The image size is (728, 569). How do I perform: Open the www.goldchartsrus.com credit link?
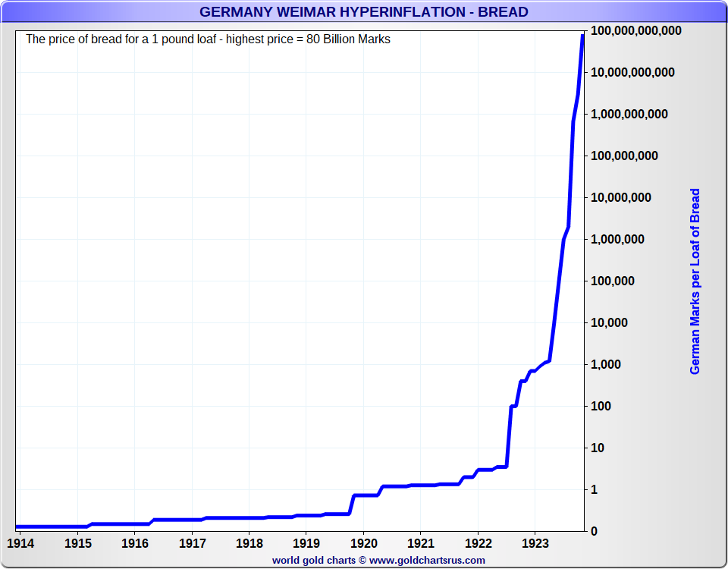click(x=427, y=560)
